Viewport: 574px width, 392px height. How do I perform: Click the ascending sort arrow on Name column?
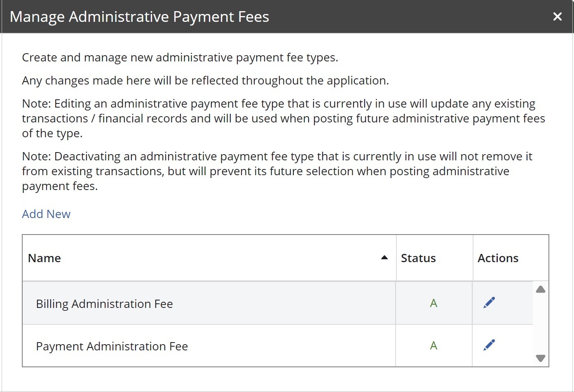[384, 257]
